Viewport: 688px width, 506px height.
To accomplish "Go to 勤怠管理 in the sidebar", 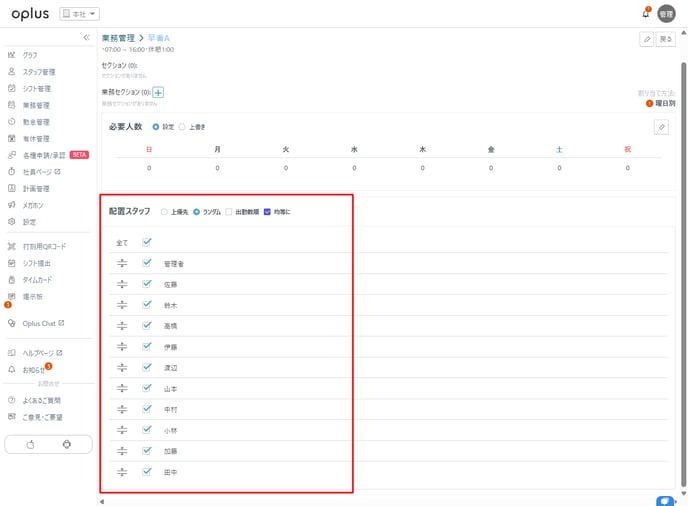I will click(x=36, y=122).
